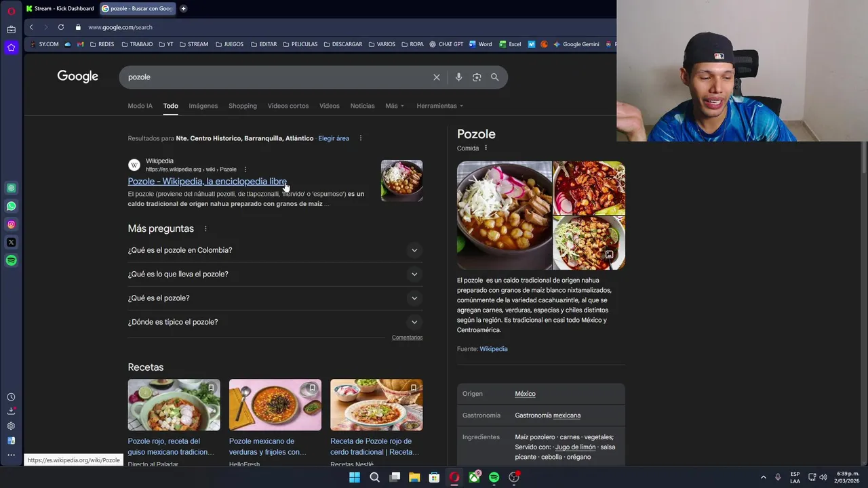Open Wikipedia result pozole thumbnail

401,181
